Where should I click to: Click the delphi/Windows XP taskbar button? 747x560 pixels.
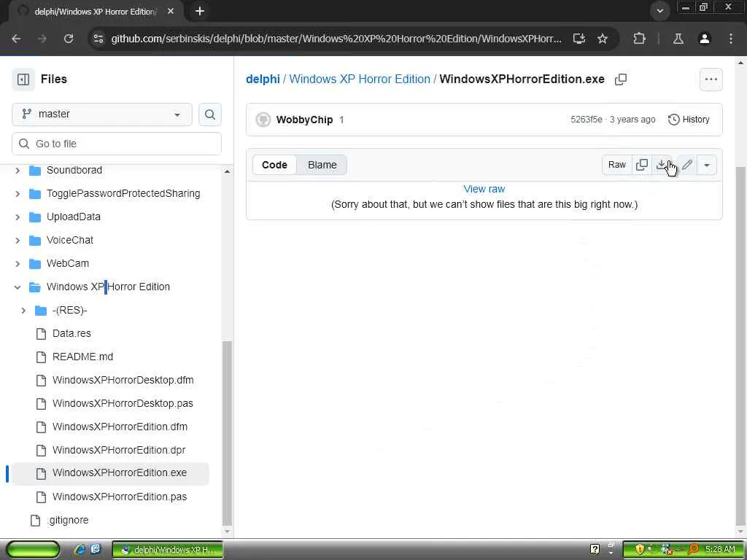click(168, 550)
